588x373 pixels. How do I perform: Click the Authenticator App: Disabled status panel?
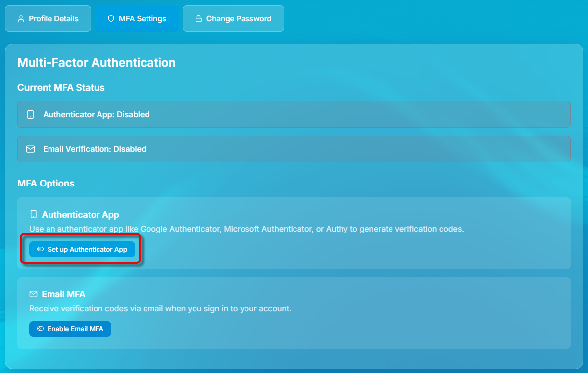pos(294,114)
